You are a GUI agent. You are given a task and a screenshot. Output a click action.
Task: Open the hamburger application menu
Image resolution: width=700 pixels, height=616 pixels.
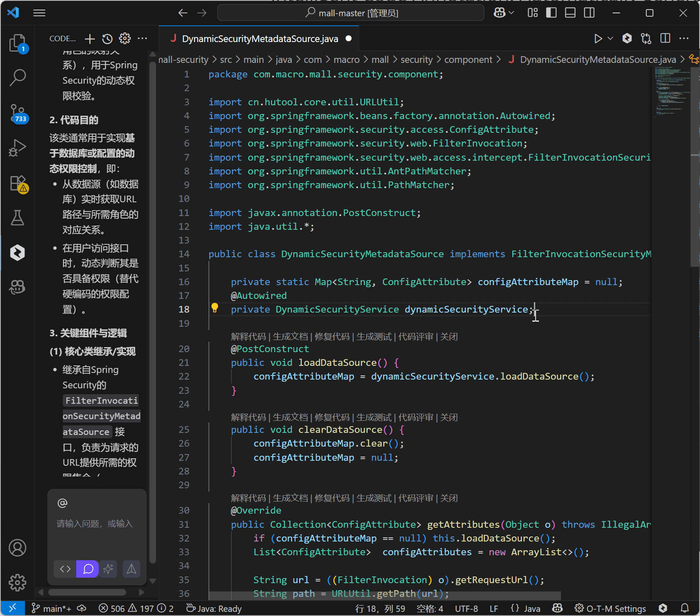[x=39, y=13]
